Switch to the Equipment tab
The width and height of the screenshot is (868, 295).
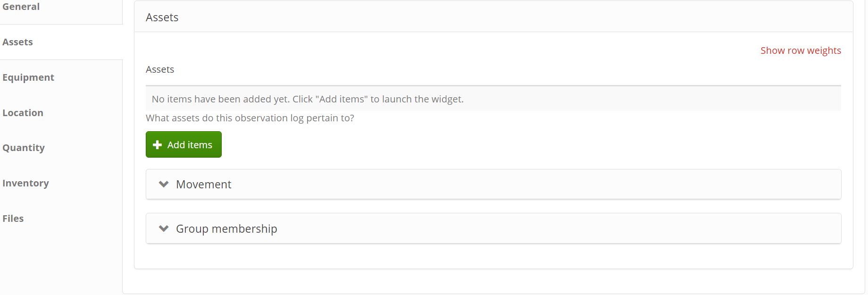click(x=28, y=77)
